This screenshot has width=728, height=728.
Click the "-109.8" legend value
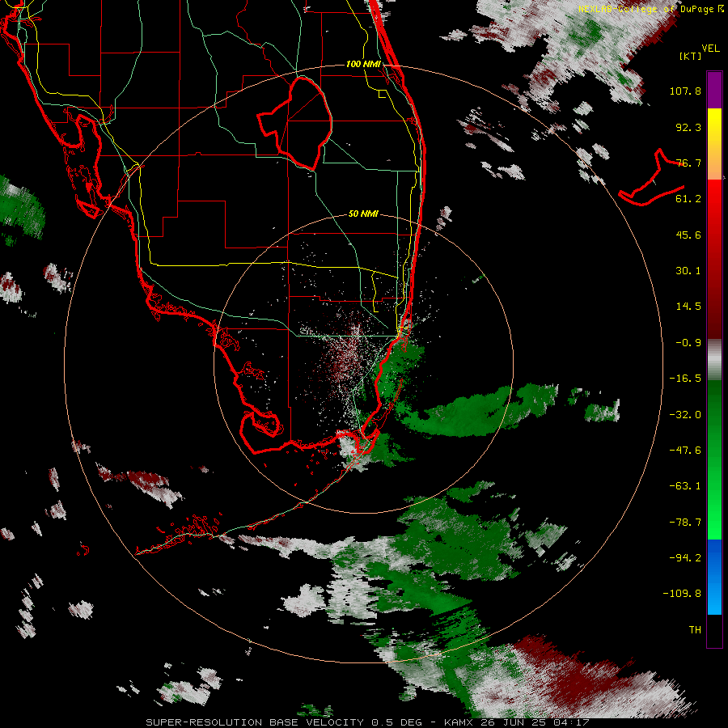pos(682,594)
